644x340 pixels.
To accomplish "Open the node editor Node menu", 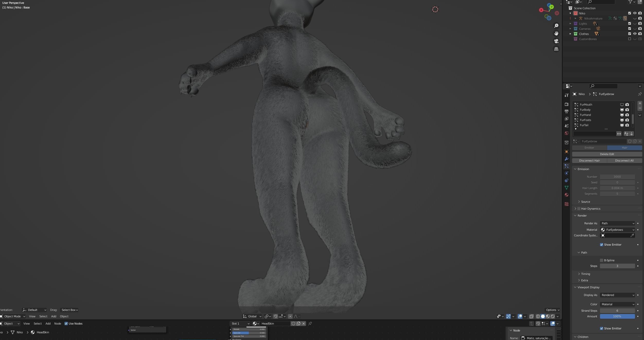I will [58, 324].
